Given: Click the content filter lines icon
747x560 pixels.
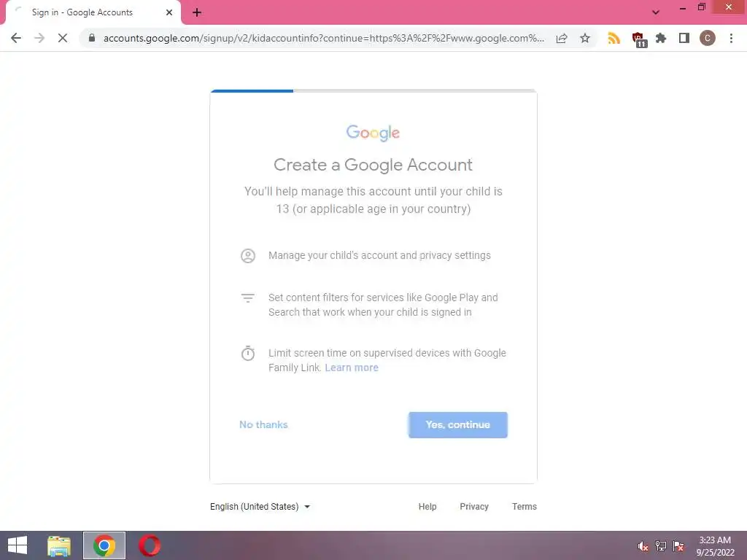Looking at the screenshot, I should coord(248,298).
